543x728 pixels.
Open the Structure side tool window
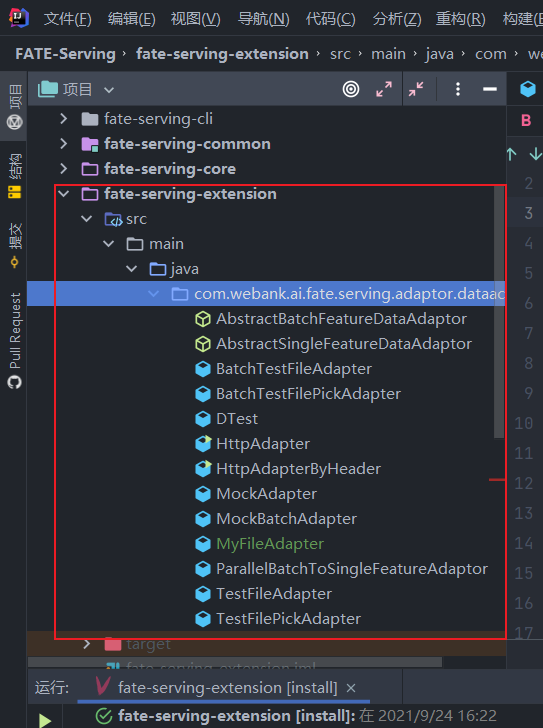(x=14, y=176)
